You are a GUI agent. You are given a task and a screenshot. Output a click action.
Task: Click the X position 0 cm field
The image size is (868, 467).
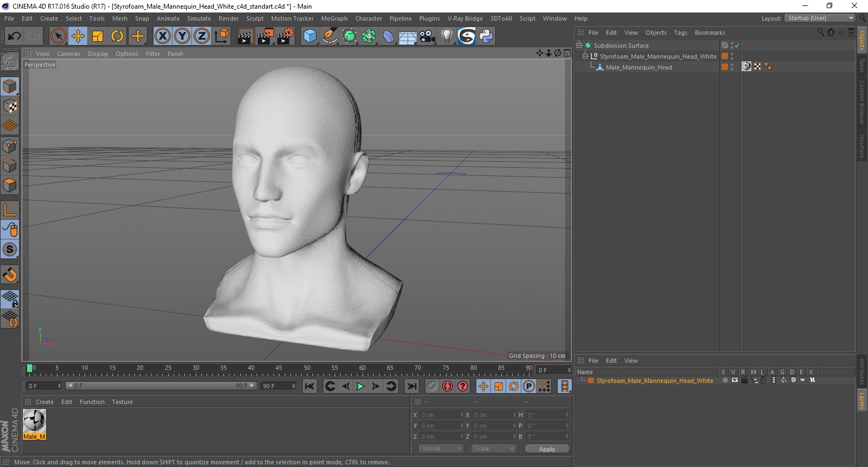click(x=442, y=415)
